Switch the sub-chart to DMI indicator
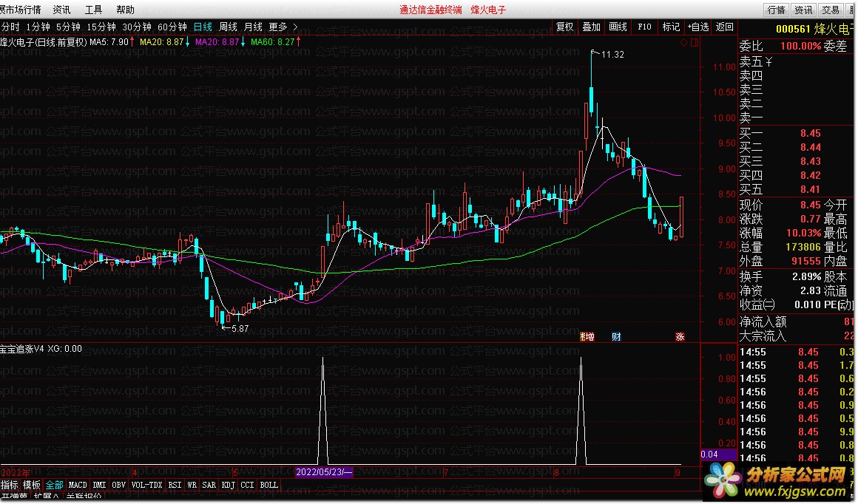The image size is (858, 504). pyautogui.click(x=100, y=485)
